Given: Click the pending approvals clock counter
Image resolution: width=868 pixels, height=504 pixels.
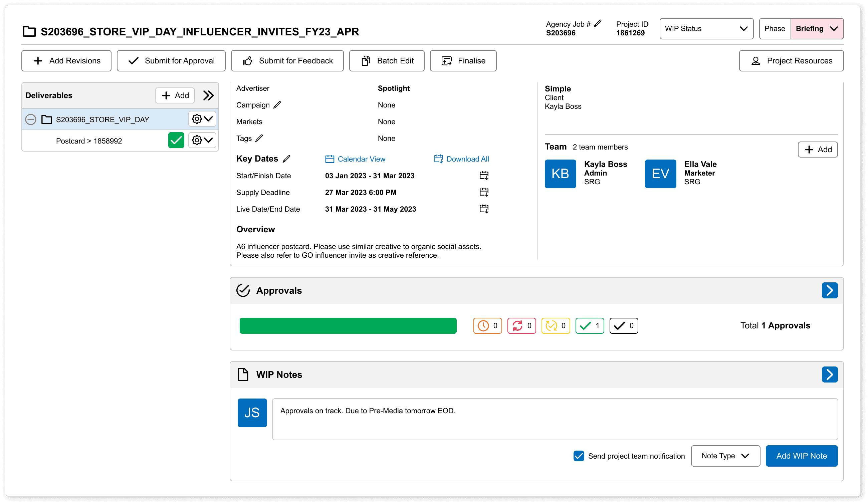Looking at the screenshot, I should 487,326.
